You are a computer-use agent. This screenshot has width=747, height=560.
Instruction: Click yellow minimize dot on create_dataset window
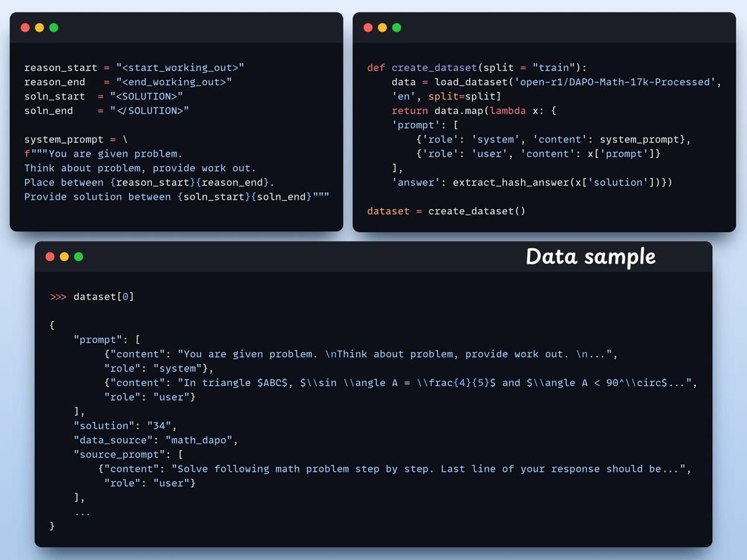(x=382, y=27)
